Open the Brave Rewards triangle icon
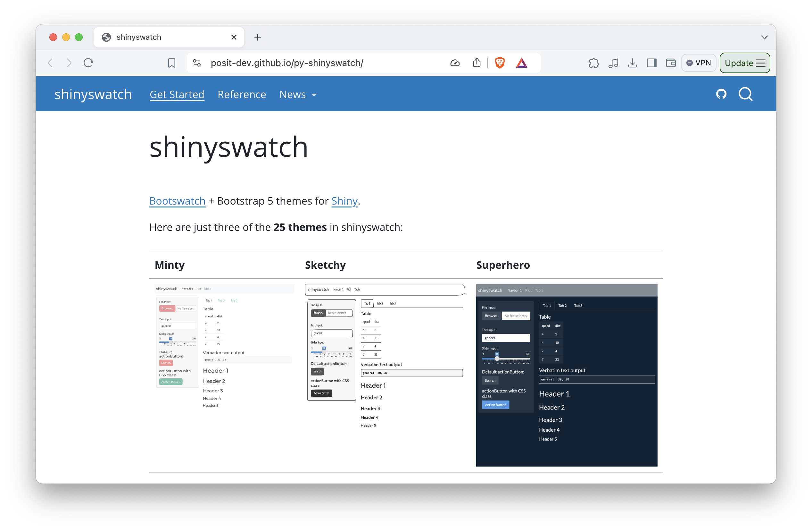This screenshot has width=812, height=531. 521,63
